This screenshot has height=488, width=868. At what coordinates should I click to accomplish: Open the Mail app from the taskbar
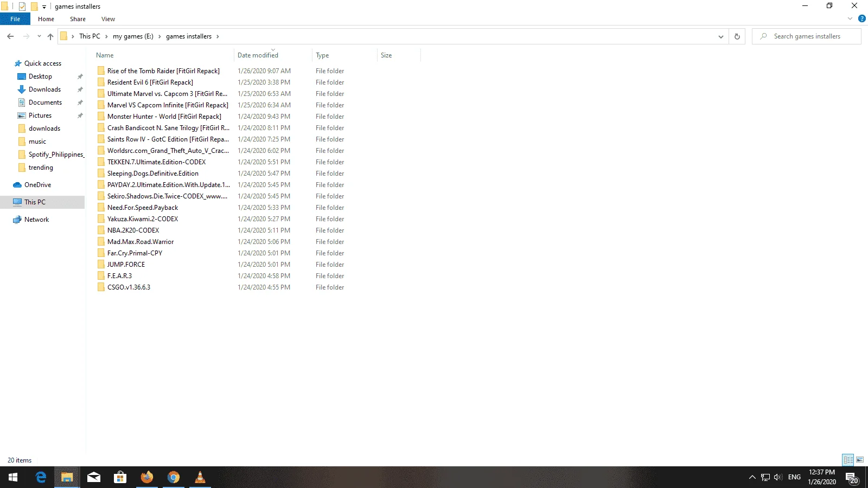tap(94, 477)
